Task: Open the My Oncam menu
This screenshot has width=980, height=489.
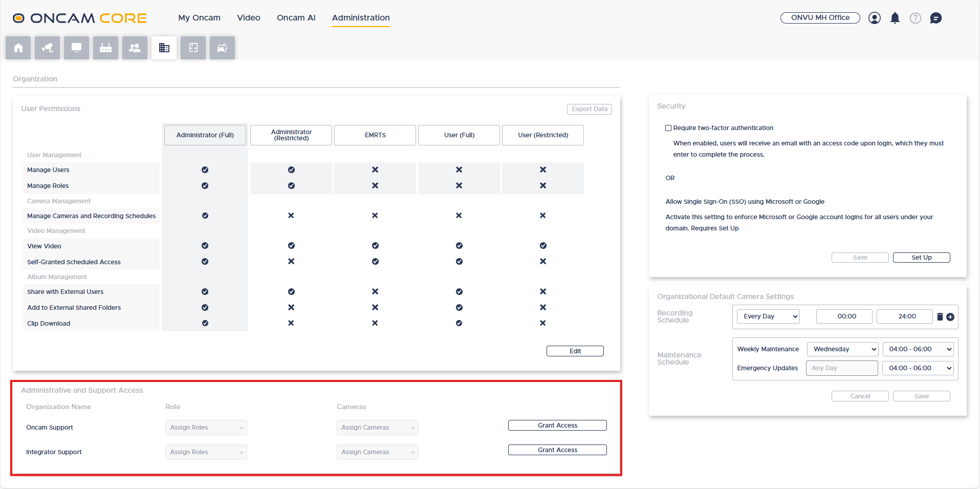Action: (x=200, y=18)
